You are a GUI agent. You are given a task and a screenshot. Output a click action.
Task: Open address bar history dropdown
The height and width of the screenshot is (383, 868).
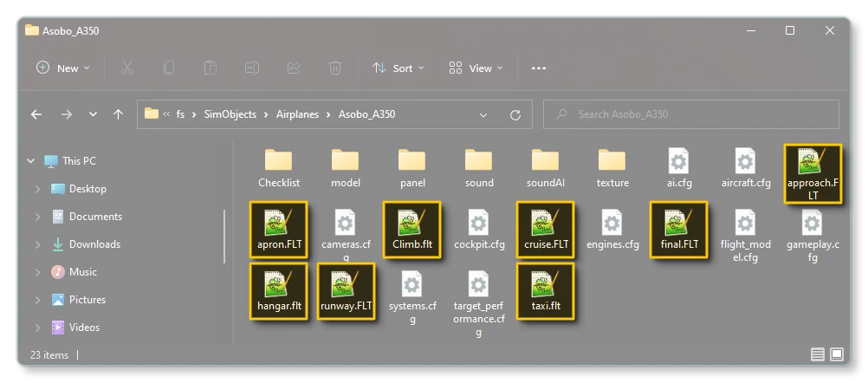click(x=483, y=115)
